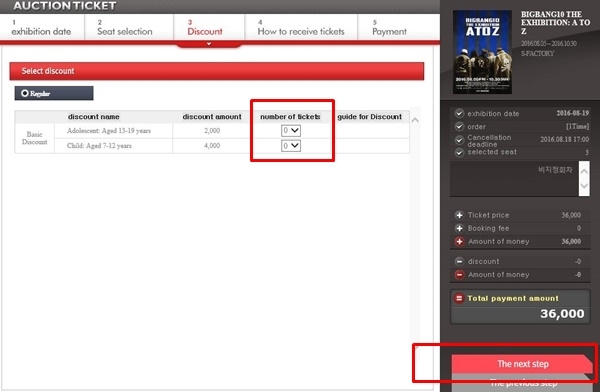Click the selected seat checkmark icon
Viewport: 600px width, 392px height.
pyautogui.click(x=459, y=153)
